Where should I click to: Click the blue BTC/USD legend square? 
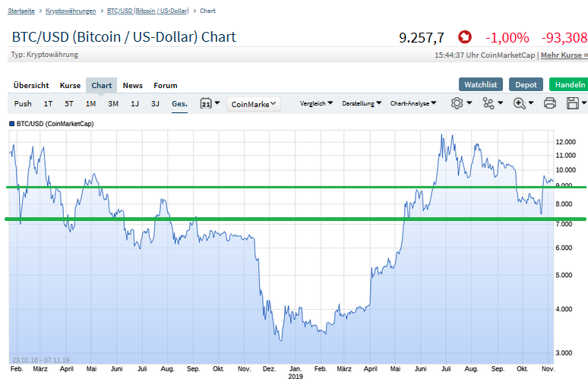click(x=12, y=123)
